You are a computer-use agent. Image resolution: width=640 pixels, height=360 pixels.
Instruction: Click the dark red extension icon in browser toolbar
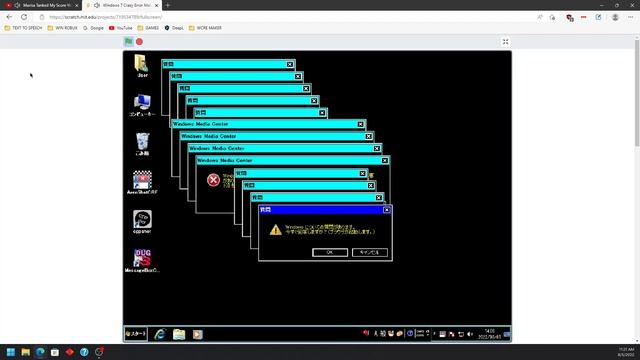[x=570, y=17]
